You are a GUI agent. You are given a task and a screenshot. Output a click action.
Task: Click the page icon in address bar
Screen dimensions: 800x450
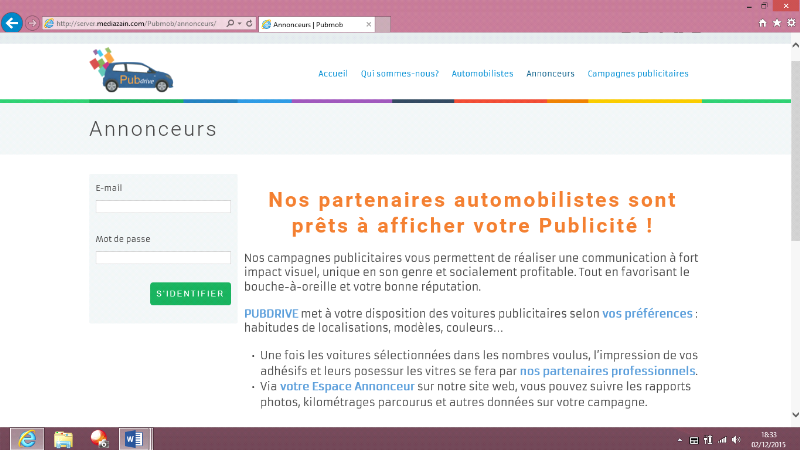49,23
